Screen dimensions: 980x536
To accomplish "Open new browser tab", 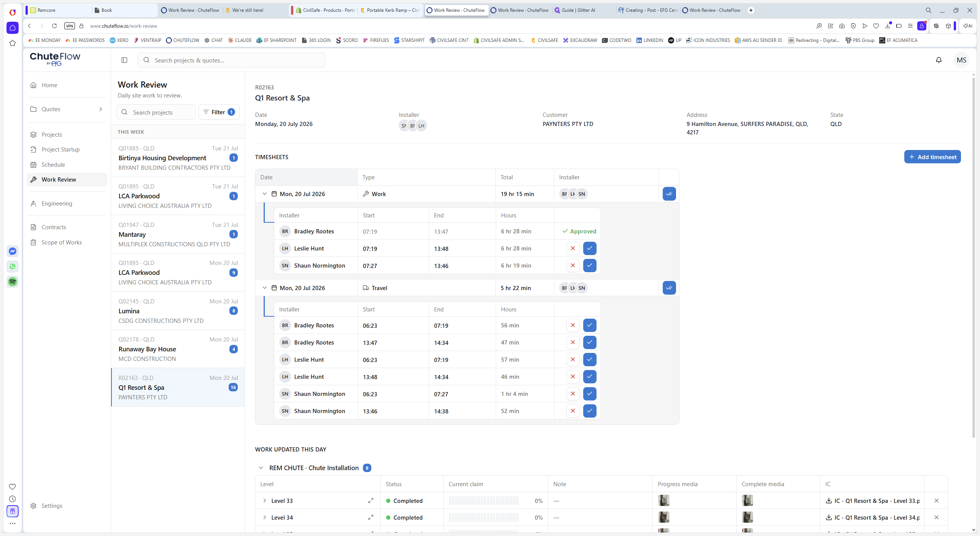I will click(751, 10).
